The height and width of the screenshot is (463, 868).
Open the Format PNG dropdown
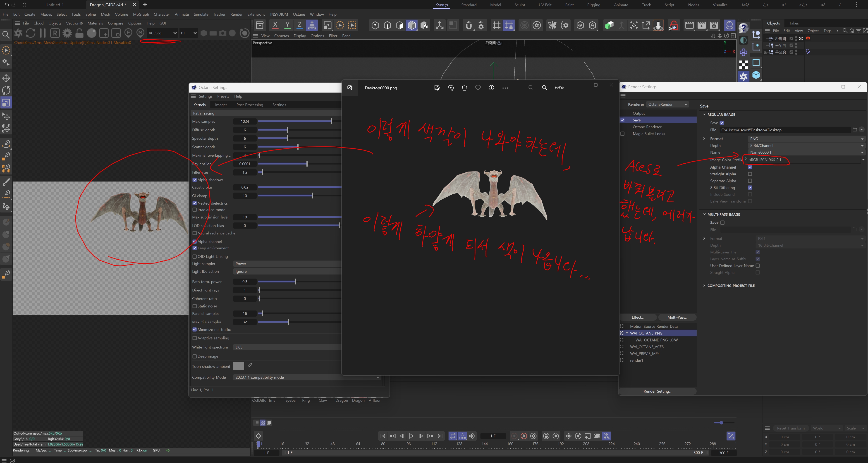(x=805, y=139)
